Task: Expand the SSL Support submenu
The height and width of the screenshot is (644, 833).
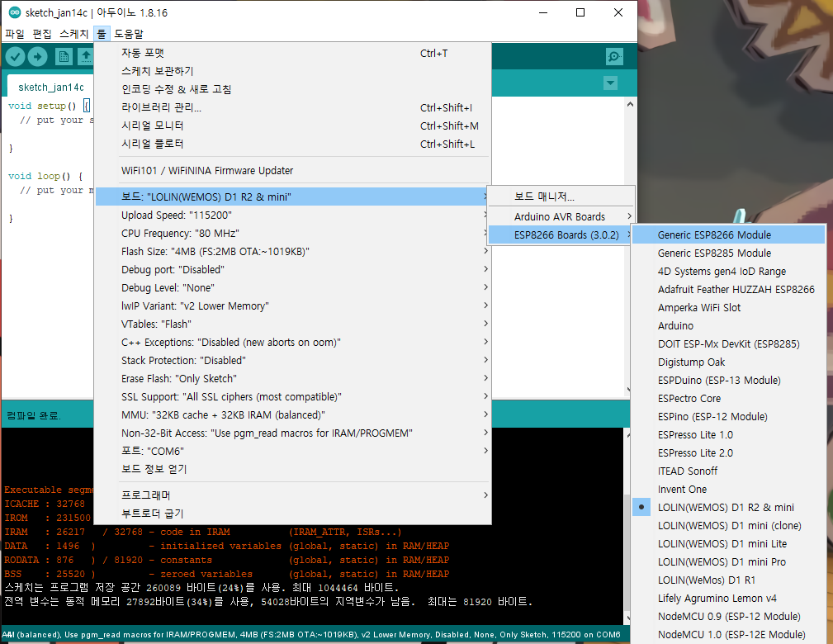Action: pyautogui.click(x=293, y=396)
